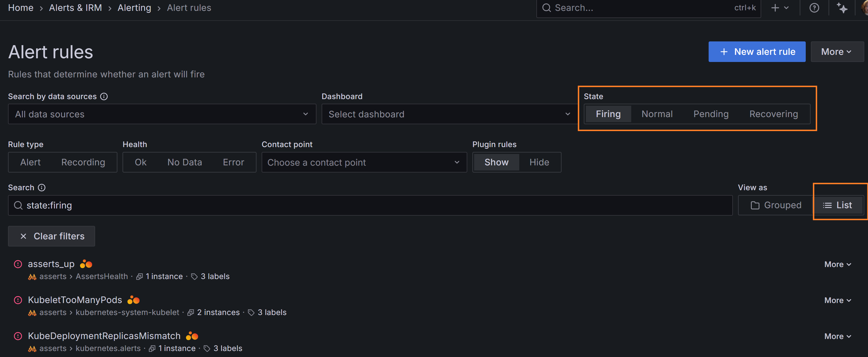Click firing icon for KubeDeploymentReplicasMismatch rule
Screen dimensions: 868x357
[18, 336]
